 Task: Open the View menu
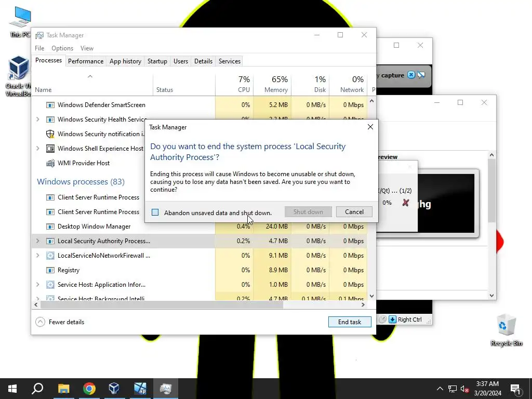click(x=87, y=48)
